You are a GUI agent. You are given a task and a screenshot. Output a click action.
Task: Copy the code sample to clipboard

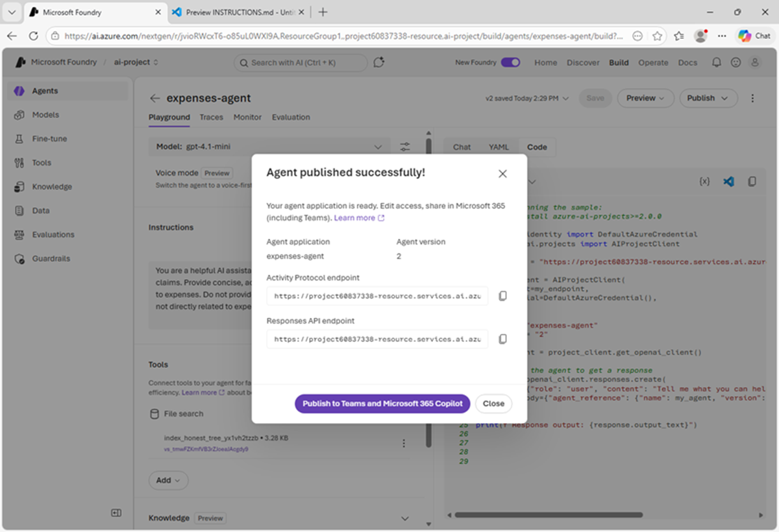[x=752, y=182]
